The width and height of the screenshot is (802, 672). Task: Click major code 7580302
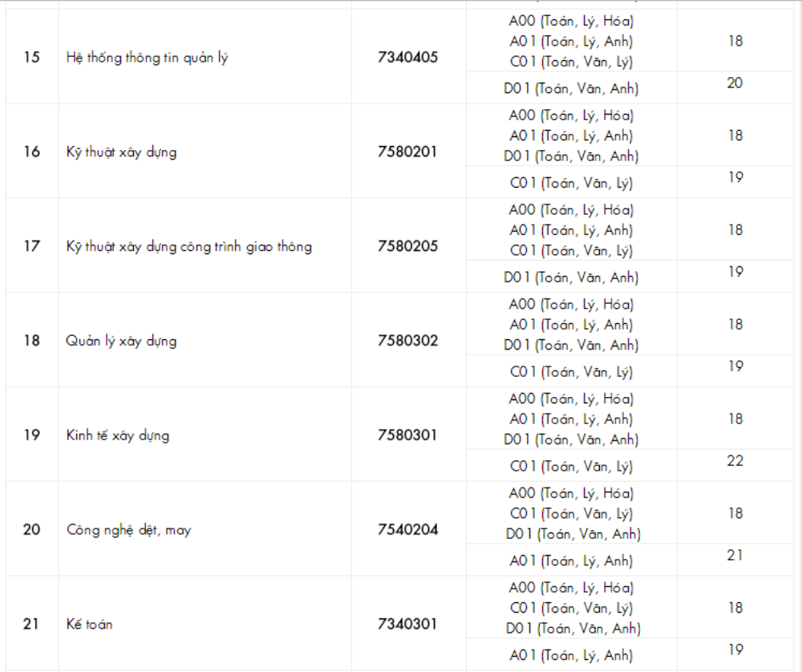(408, 341)
